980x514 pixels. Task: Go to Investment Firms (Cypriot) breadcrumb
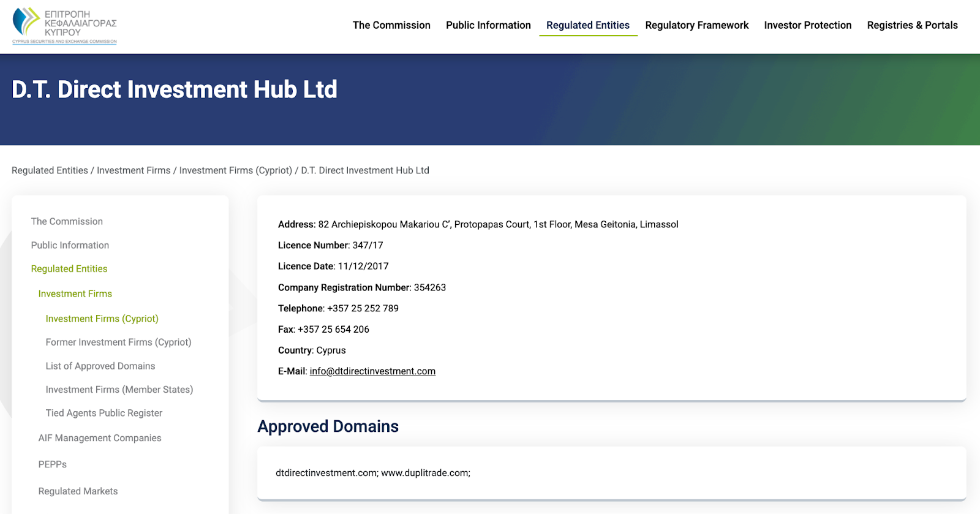(235, 170)
